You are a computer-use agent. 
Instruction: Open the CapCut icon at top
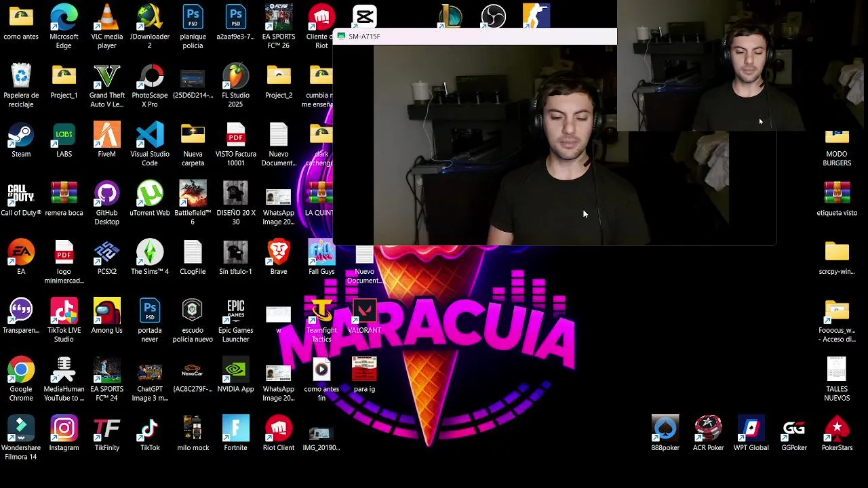tap(365, 16)
